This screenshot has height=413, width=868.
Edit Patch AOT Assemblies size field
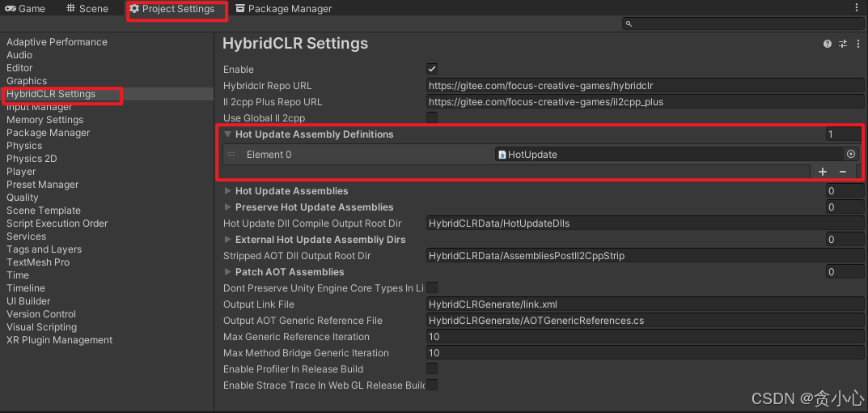point(845,271)
